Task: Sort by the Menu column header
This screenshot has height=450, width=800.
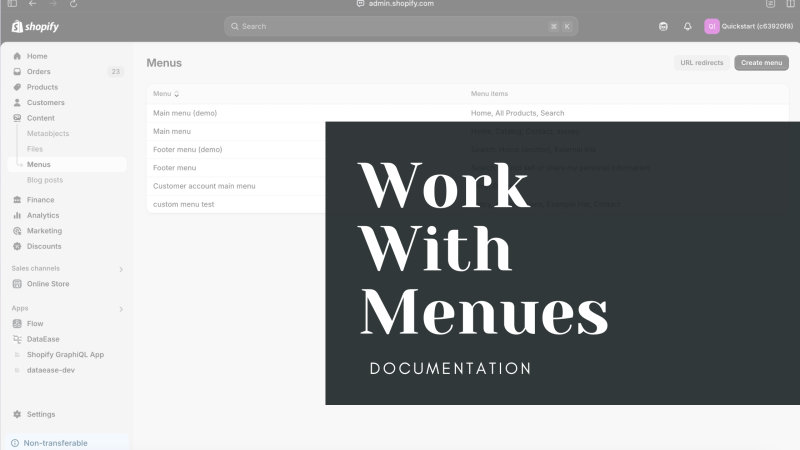Action: click(166, 94)
